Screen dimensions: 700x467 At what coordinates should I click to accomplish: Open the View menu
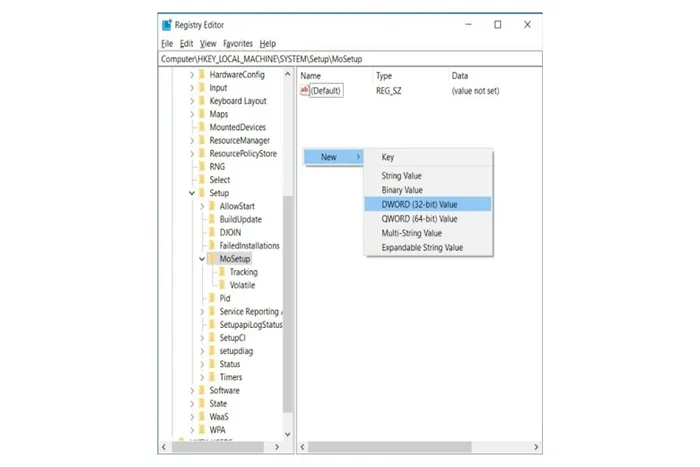click(208, 43)
